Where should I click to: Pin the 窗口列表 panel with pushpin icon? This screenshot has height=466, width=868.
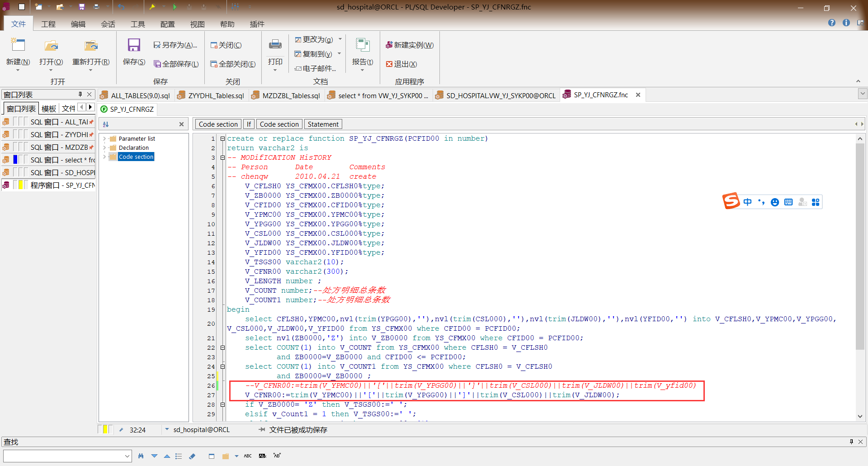tap(80, 95)
